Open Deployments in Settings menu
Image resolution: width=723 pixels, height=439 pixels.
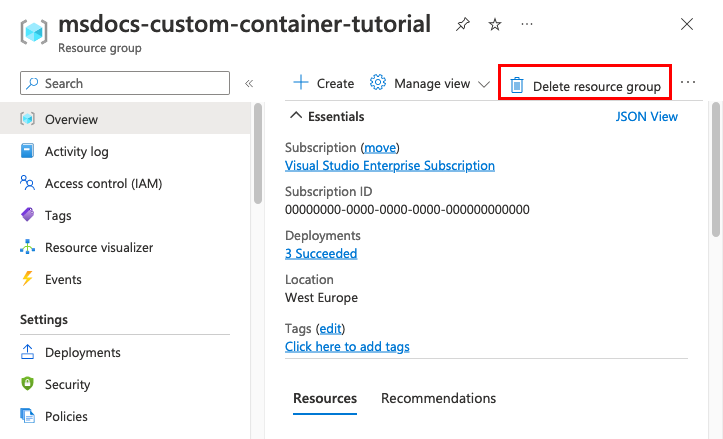(x=82, y=353)
